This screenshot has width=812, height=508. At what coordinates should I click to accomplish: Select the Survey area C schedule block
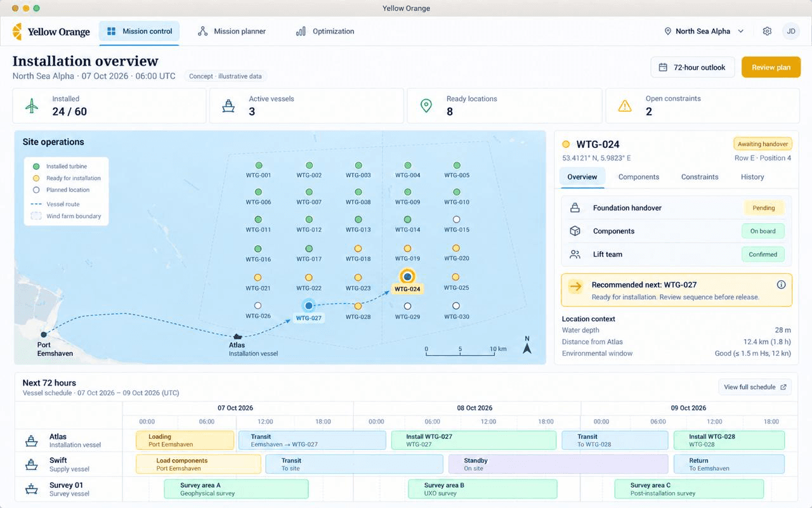(x=689, y=489)
